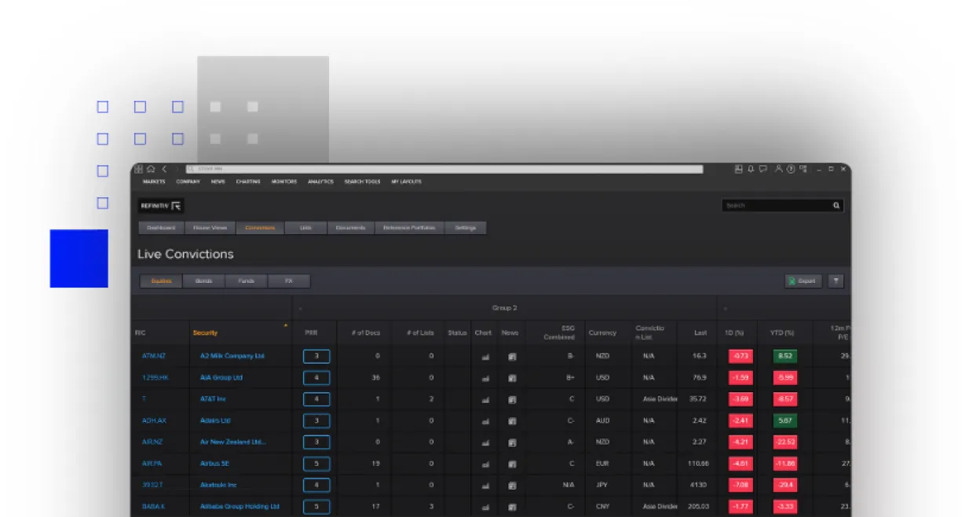Image resolution: width=980 pixels, height=517 pixels.
Task: Open chart icon for Alibaba Group Holding
Action: pyautogui.click(x=485, y=507)
